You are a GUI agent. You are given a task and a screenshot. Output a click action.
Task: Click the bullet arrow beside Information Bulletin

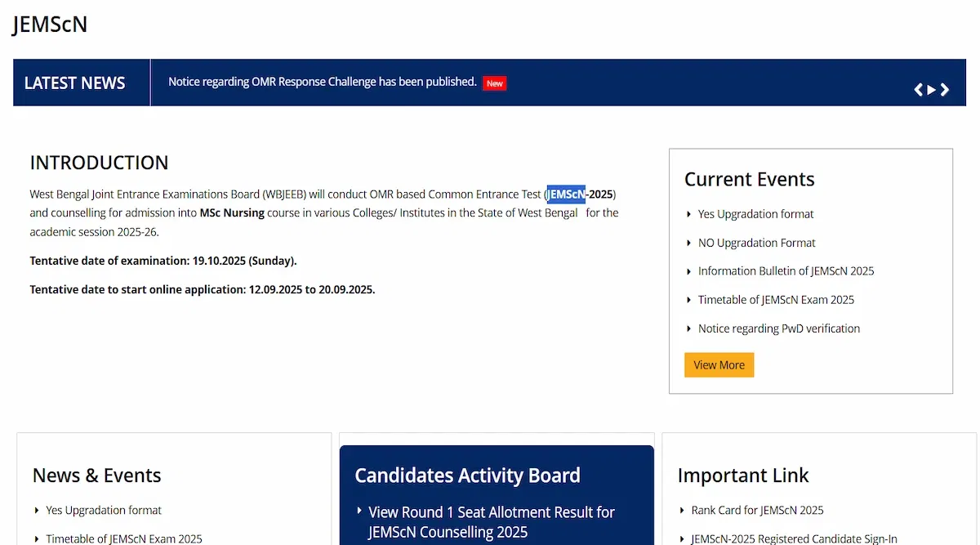click(689, 271)
